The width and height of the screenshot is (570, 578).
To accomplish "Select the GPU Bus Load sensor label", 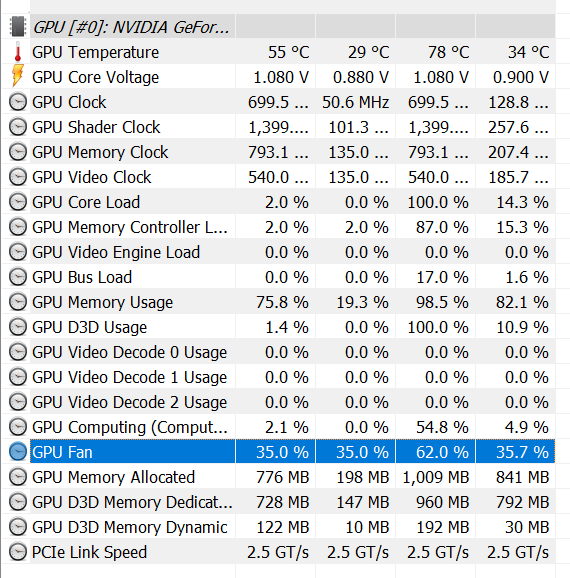I will [82, 277].
